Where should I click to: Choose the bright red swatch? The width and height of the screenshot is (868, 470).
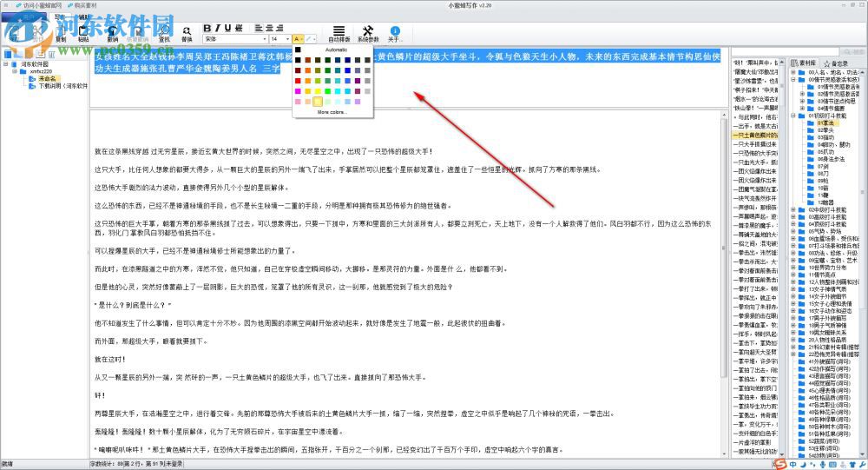click(298, 81)
